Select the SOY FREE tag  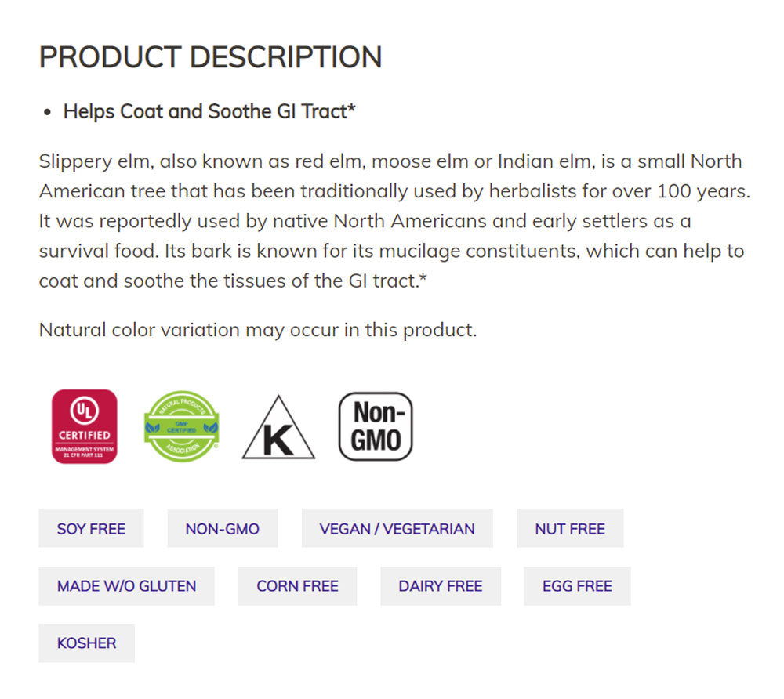[91, 529]
